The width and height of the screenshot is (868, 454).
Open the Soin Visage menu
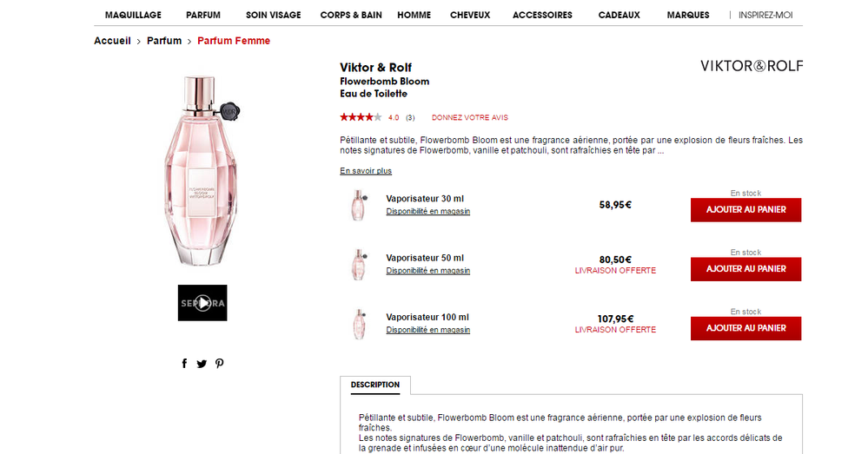coord(273,15)
